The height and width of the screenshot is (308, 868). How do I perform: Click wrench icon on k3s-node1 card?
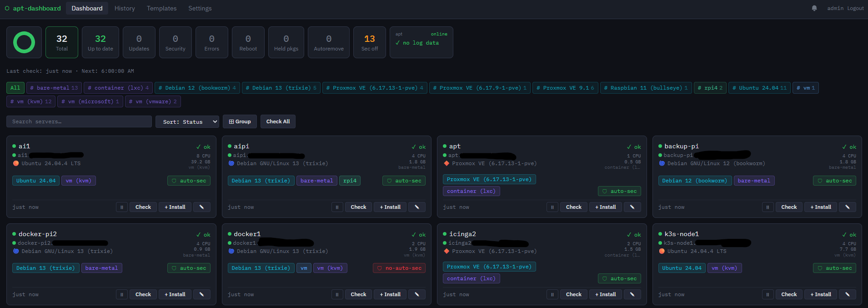tap(848, 294)
